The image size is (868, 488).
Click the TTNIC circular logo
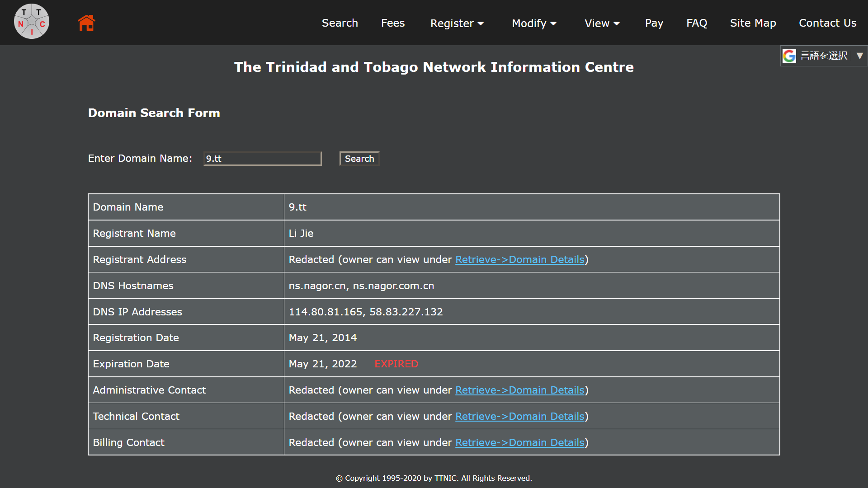coord(32,22)
